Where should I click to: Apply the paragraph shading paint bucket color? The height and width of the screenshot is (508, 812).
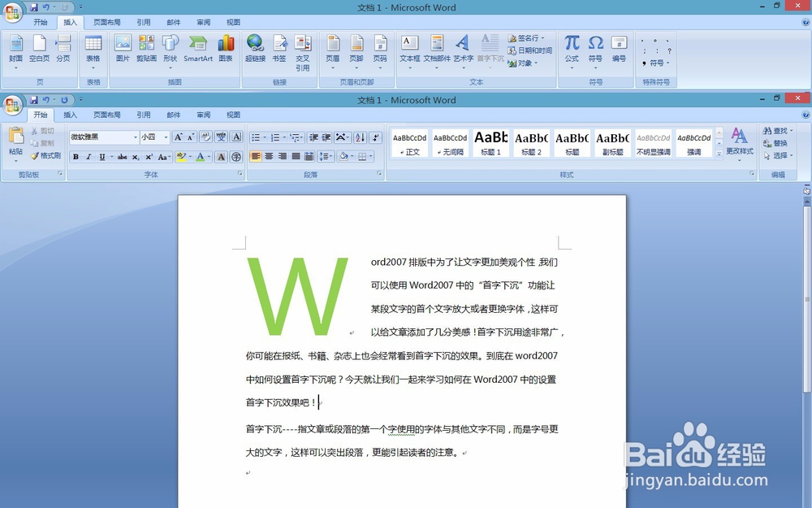(x=343, y=156)
